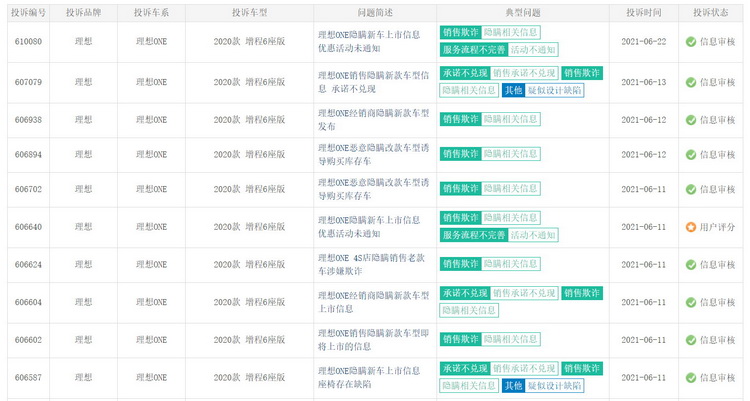Click 销售承诺不兑现 tag in row 607079
This screenshot has height=401, width=750.
click(524, 73)
